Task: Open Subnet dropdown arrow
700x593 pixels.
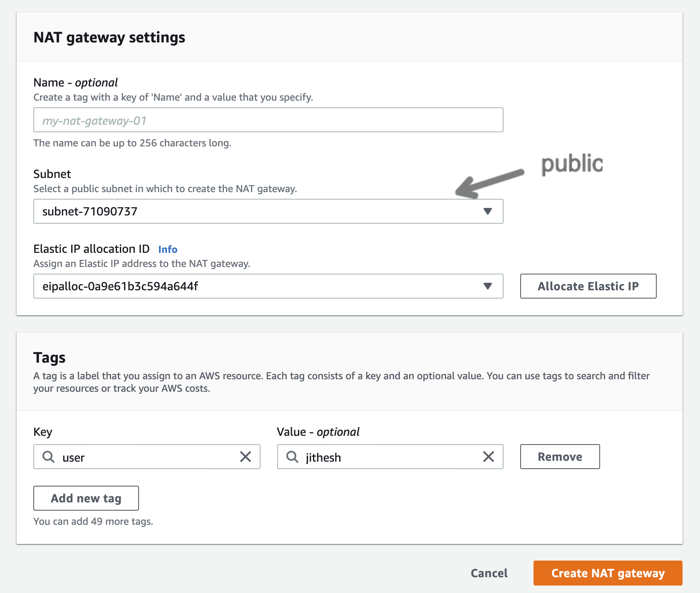Action: point(488,211)
